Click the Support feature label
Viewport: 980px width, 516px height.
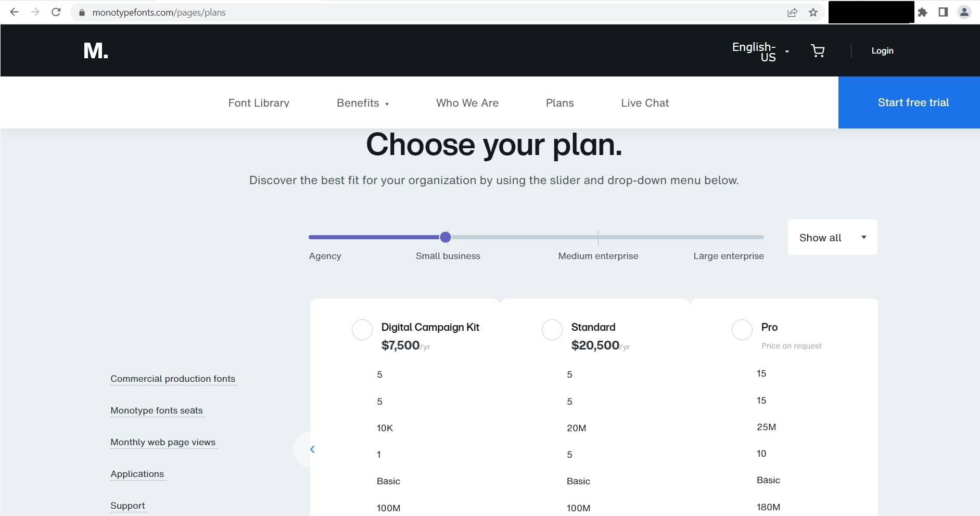click(x=128, y=506)
